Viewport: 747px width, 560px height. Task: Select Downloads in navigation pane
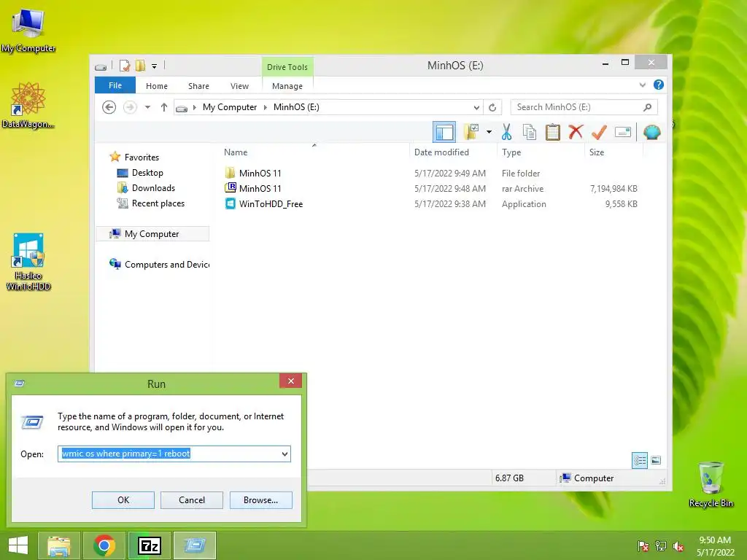153,188
